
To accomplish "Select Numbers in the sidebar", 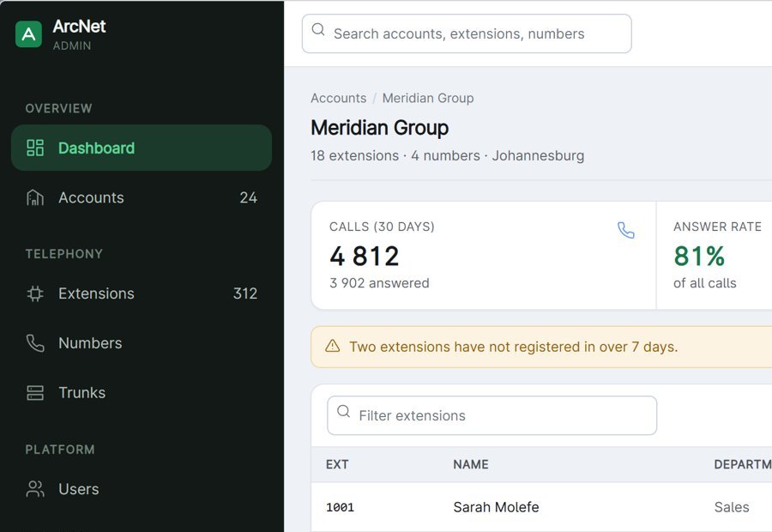I will tap(142, 343).
